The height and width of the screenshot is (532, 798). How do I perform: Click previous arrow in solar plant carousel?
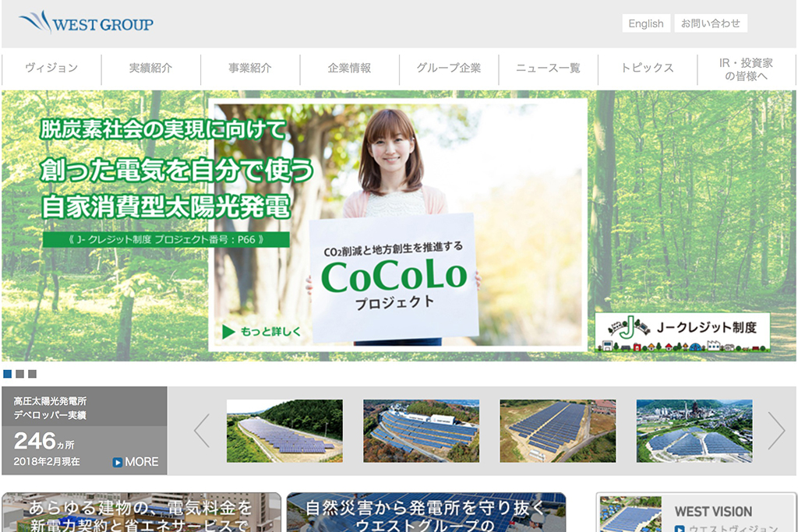[x=202, y=430]
